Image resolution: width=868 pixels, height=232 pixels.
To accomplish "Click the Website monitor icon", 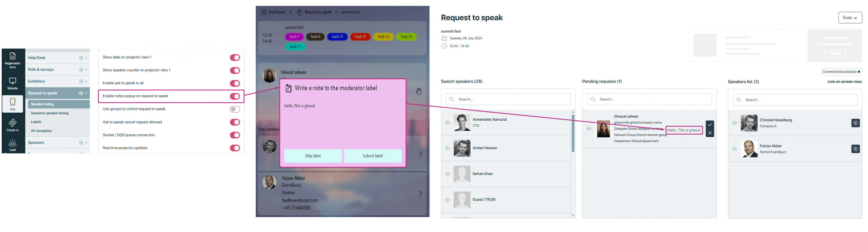I will pyautogui.click(x=13, y=83).
